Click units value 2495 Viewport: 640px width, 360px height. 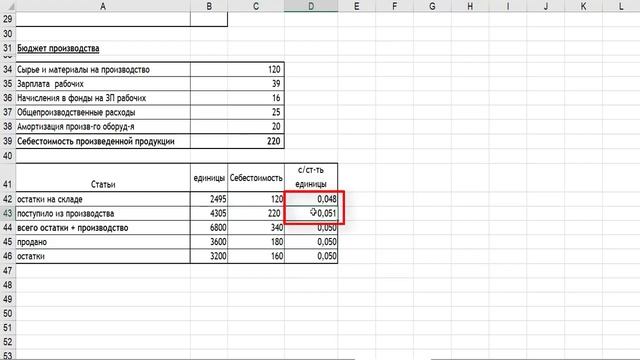209,199
